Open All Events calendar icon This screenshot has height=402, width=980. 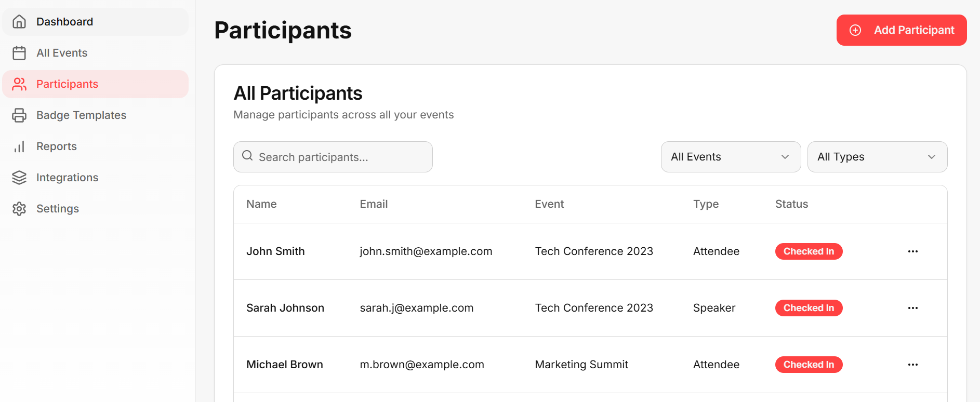click(x=19, y=53)
